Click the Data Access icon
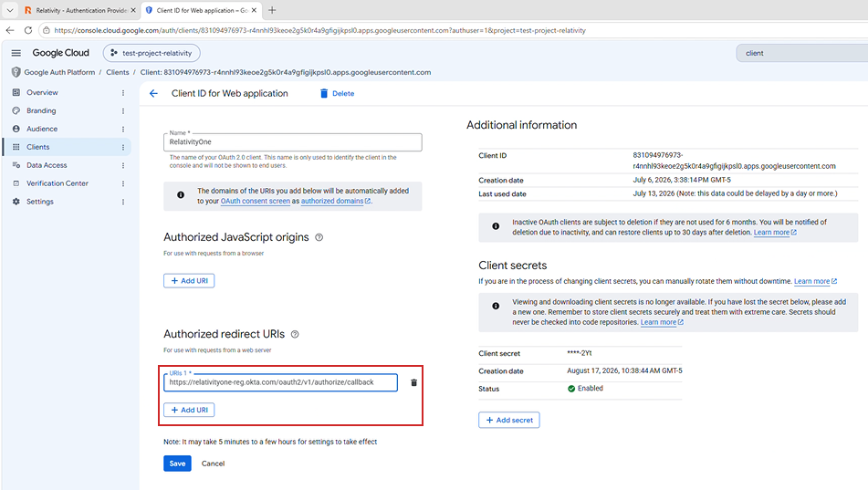Viewport: 868px width, 490px height. point(16,165)
